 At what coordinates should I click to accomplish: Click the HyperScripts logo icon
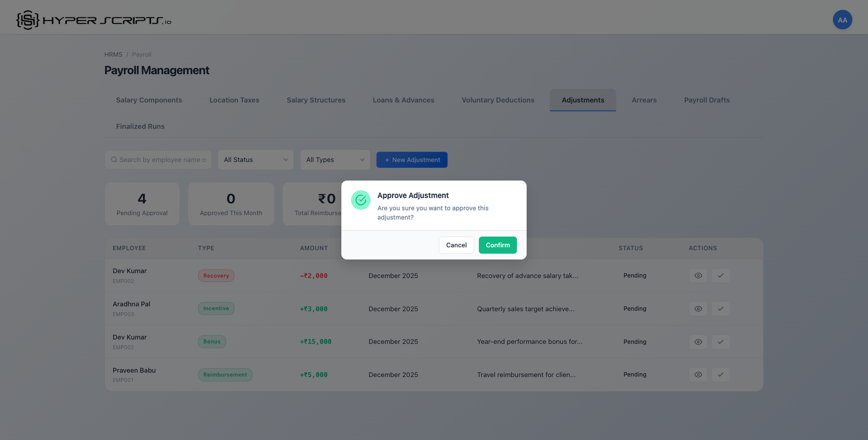point(28,20)
